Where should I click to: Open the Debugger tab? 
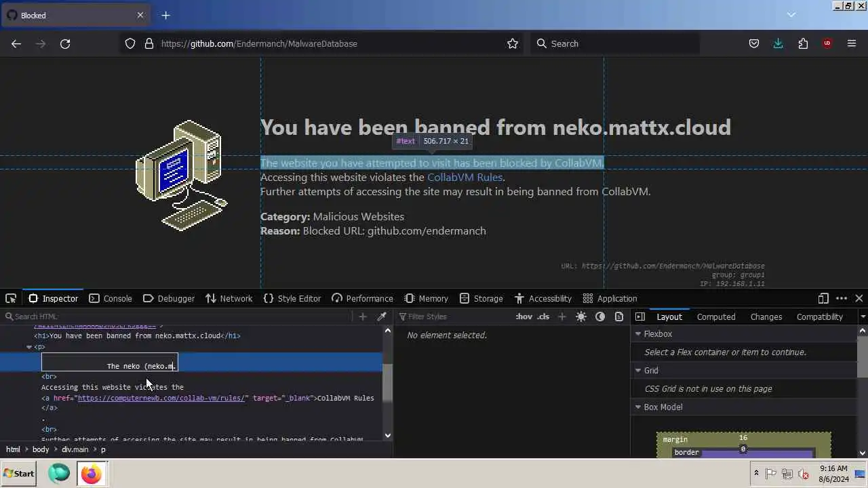pos(169,298)
